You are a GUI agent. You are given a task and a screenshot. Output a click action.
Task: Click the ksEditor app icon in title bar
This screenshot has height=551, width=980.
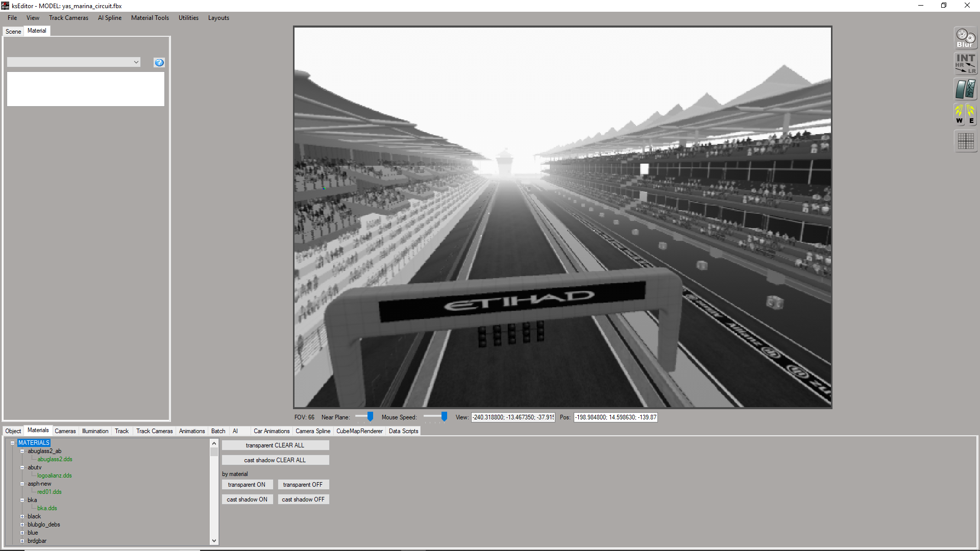click(5, 6)
